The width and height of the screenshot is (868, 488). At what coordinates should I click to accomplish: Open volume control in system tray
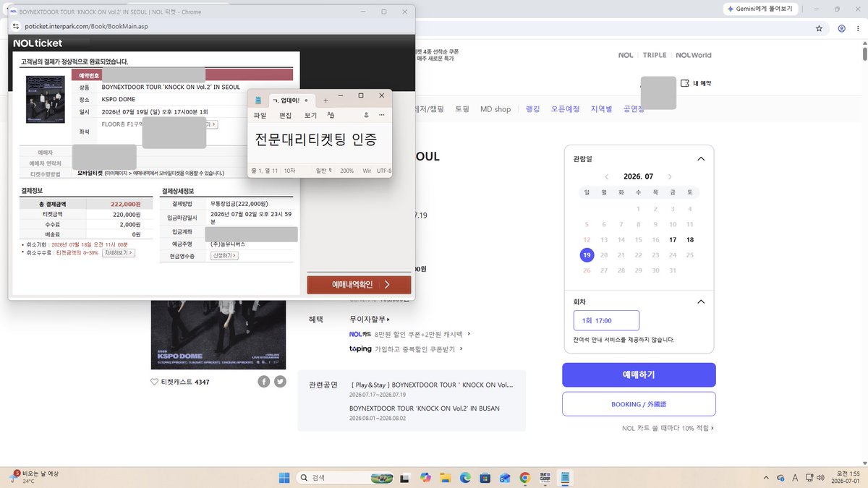tap(820, 478)
